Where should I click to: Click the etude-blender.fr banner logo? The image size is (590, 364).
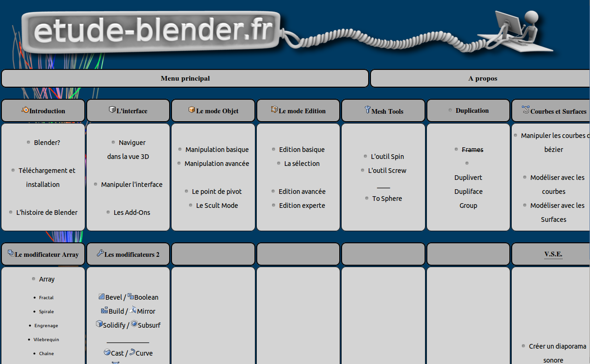[149, 32]
